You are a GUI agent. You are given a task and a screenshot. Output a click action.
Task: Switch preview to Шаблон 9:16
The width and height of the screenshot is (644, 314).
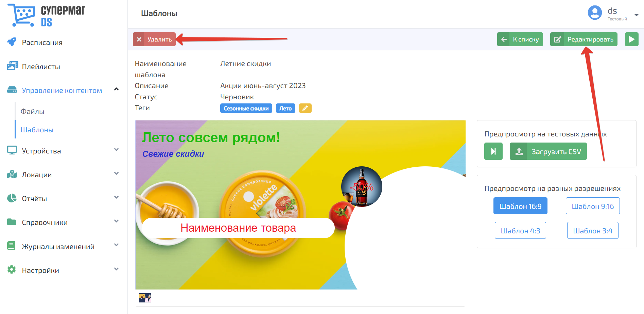click(593, 206)
